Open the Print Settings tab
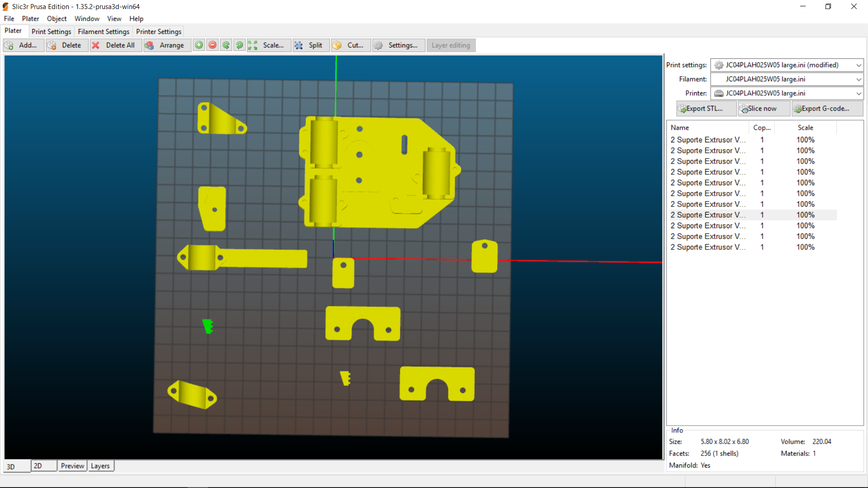This screenshot has height=488, width=868. (x=52, y=32)
